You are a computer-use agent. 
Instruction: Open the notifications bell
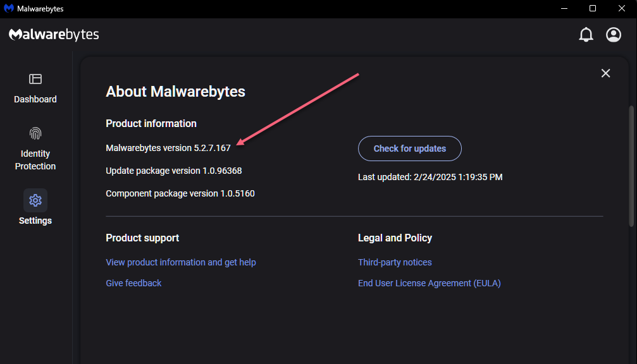(x=586, y=35)
